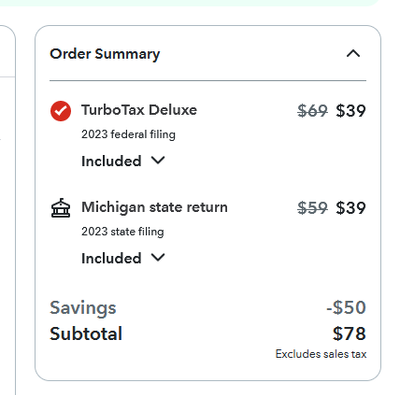The height and width of the screenshot is (395, 400).
Task: Click the TurboTax Deluxe product title
Action: point(139,110)
